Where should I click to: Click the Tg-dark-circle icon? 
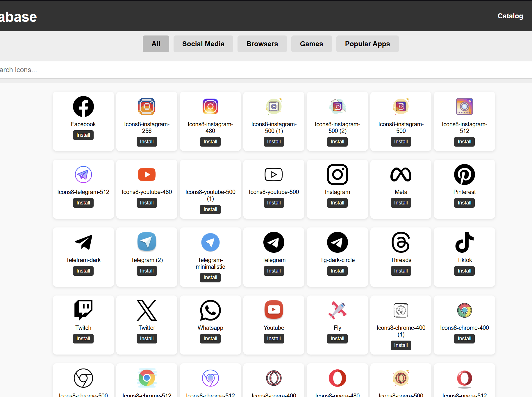(337, 242)
